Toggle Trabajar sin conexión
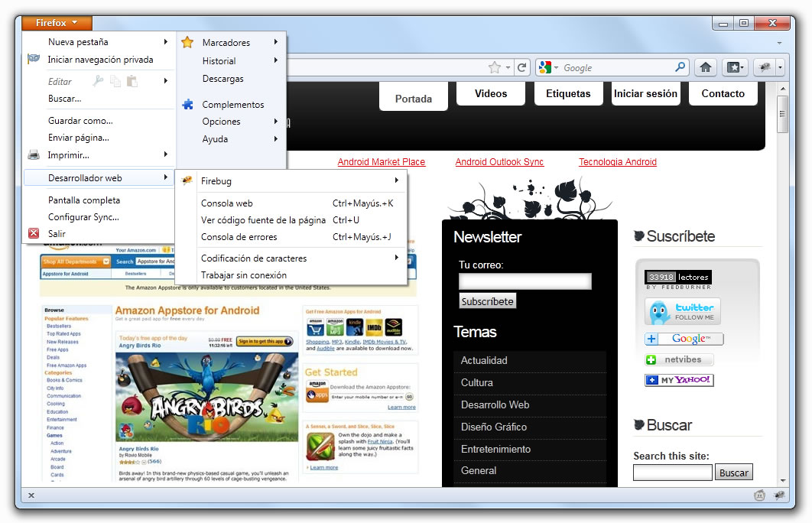The width and height of the screenshot is (812, 523). point(291,275)
